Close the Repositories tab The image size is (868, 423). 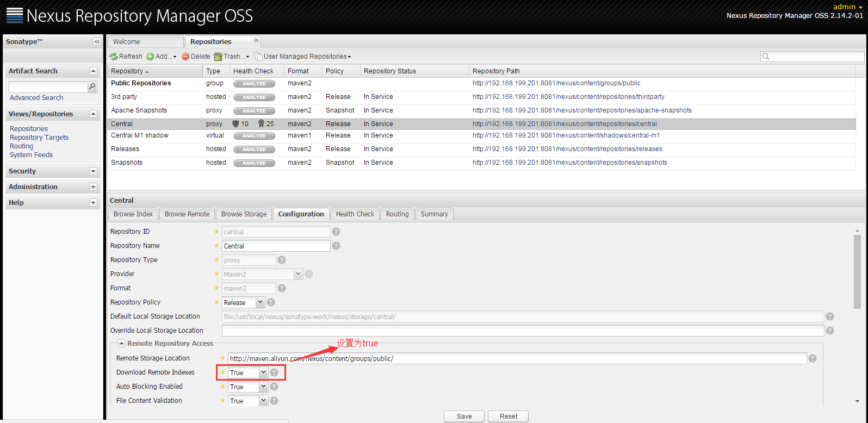point(256,40)
